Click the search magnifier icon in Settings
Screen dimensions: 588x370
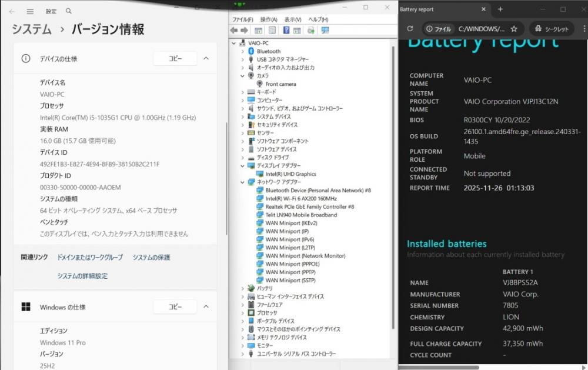[69, 11]
